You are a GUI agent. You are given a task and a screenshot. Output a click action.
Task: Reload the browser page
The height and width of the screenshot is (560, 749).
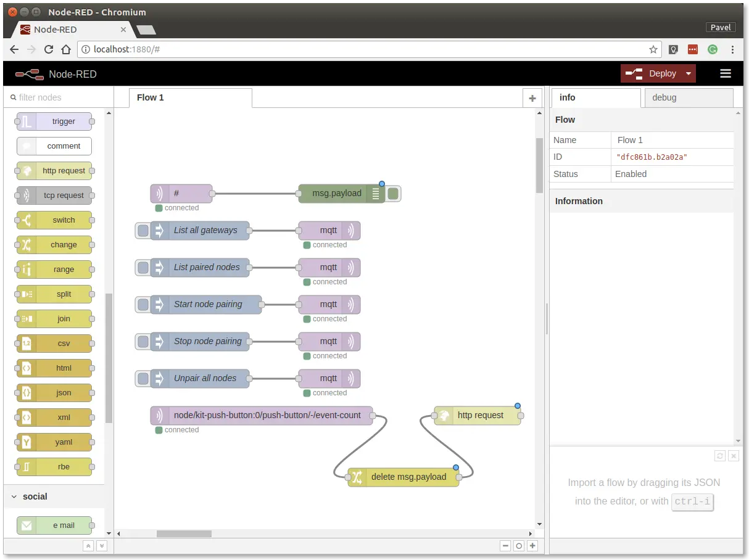49,49
